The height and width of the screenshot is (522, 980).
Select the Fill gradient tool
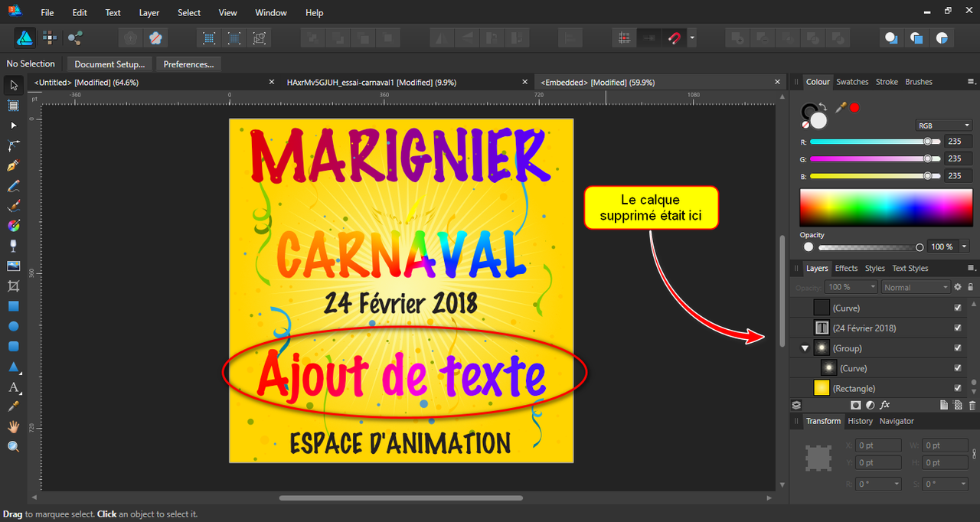[13, 226]
